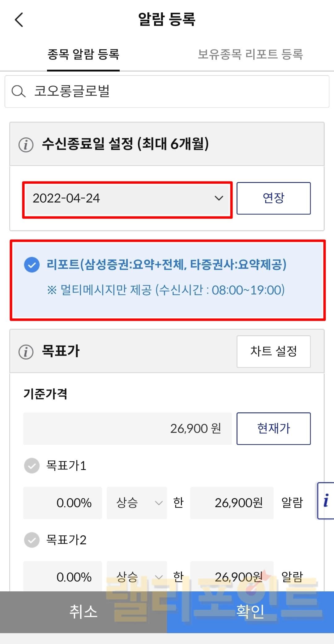Select 종목 알람 등록 tab
Screen dimensions: 334x644
[x=83, y=54]
